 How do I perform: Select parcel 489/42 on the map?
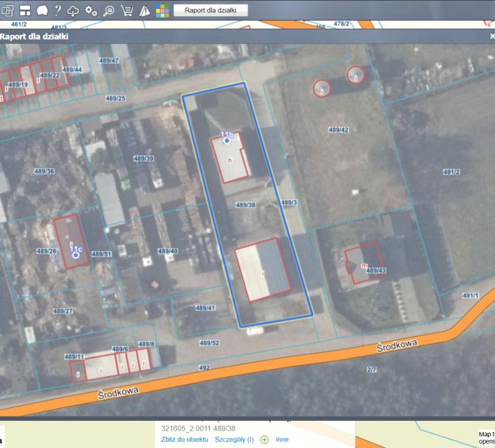338,130
